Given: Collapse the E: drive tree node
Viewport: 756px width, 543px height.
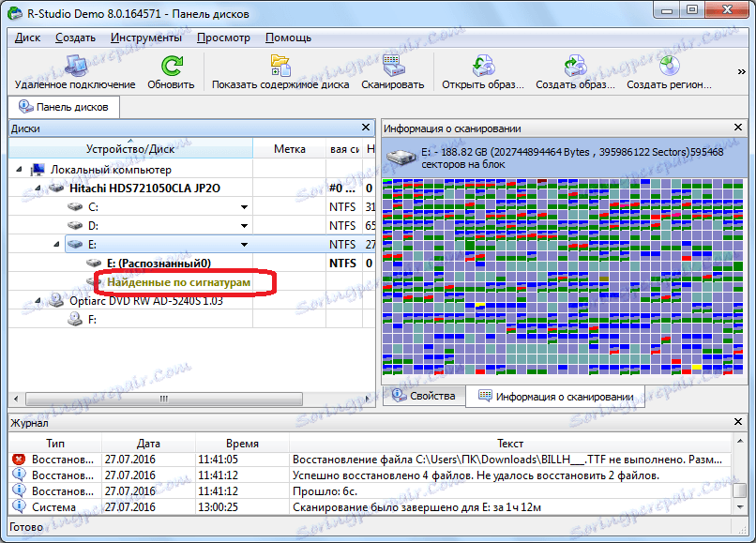Looking at the screenshot, I should 56,245.
